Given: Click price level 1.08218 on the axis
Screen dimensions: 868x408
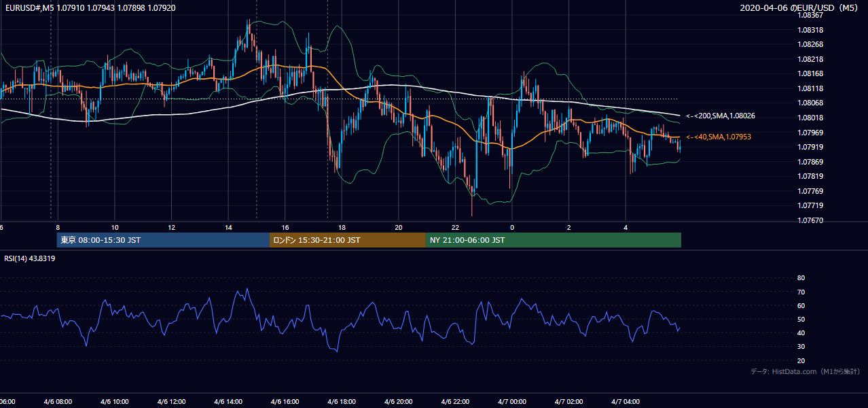Looking at the screenshot, I should [811, 59].
